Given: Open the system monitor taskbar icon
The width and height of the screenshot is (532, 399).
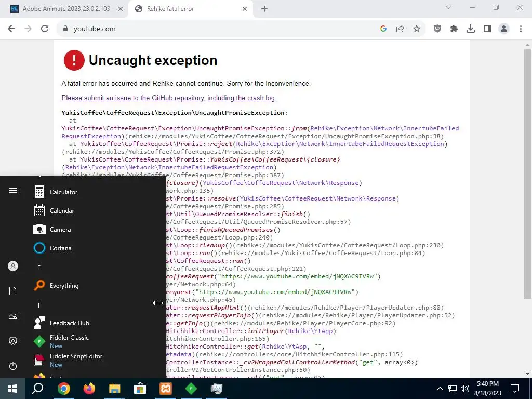Looking at the screenshot, I should click(217, 389).
